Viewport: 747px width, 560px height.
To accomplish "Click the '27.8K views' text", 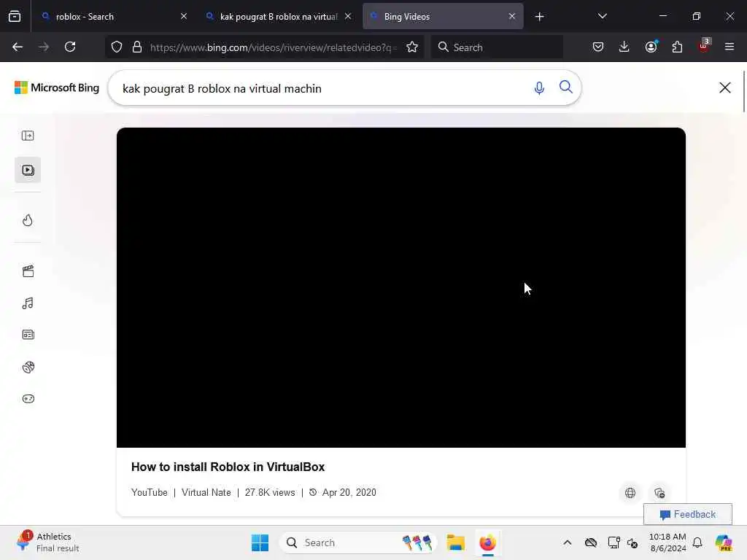I will click(270, 492).
